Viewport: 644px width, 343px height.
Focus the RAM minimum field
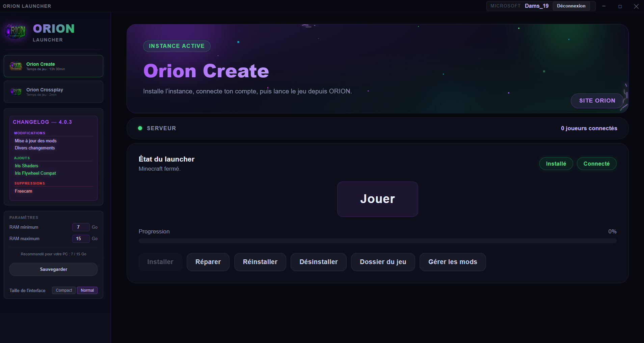81,227
